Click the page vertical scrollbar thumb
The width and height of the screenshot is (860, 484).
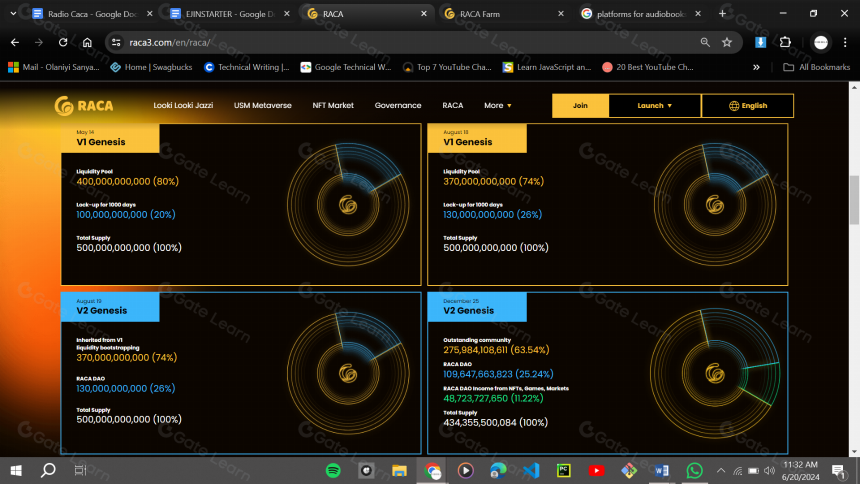854,200
